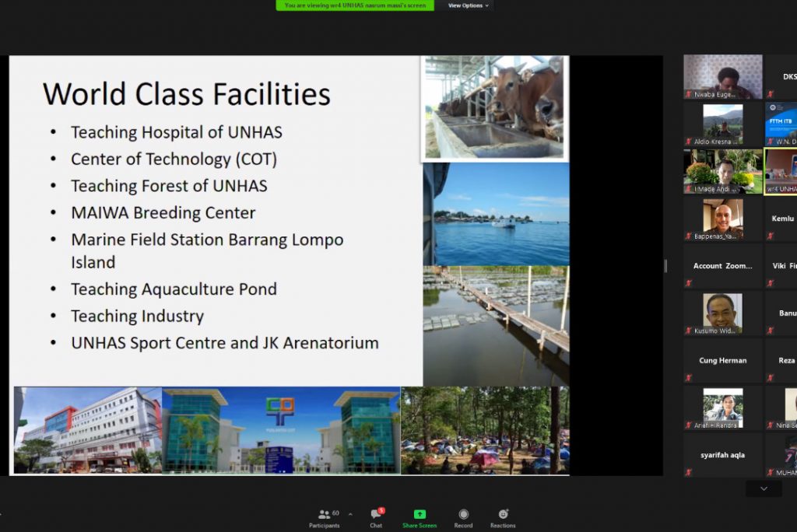This screenshot has width=797, height=532.
Task: Open the Participants list
Action: click(x=325, y=516)
